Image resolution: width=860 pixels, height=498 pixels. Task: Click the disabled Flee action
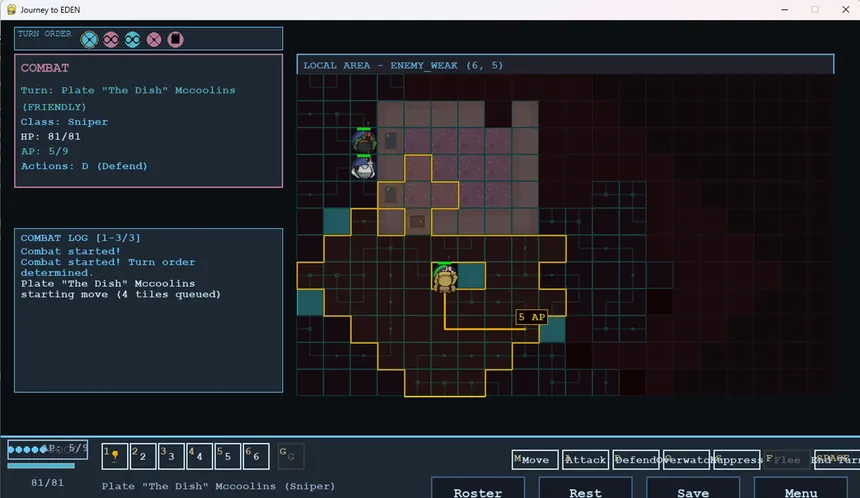pos(787,460)
